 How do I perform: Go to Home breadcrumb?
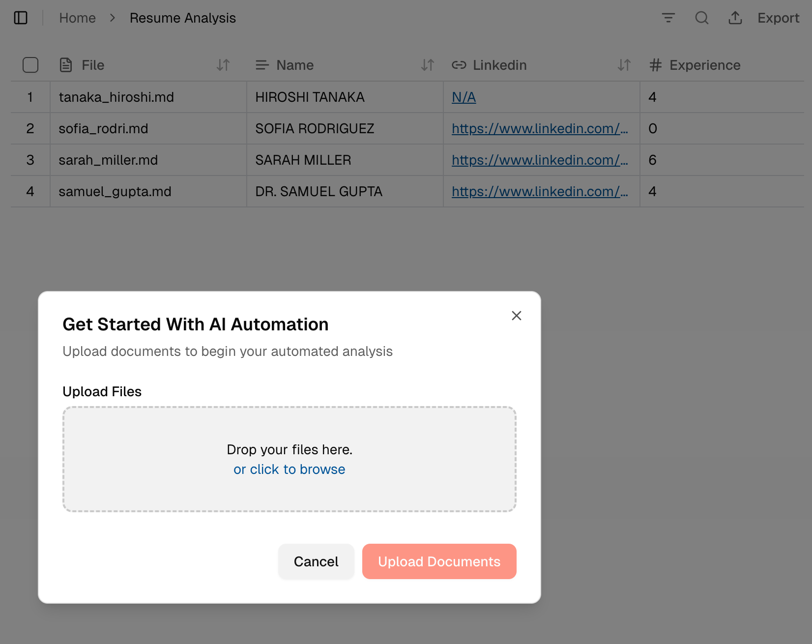77,18
